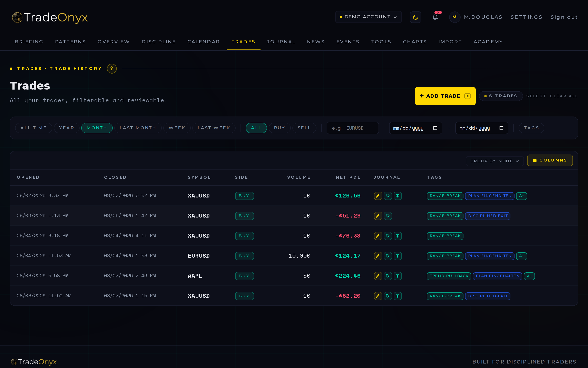Viewport: 588px width, 368px height.
Task: Select the Week filter
Action: tap(177, 128)
